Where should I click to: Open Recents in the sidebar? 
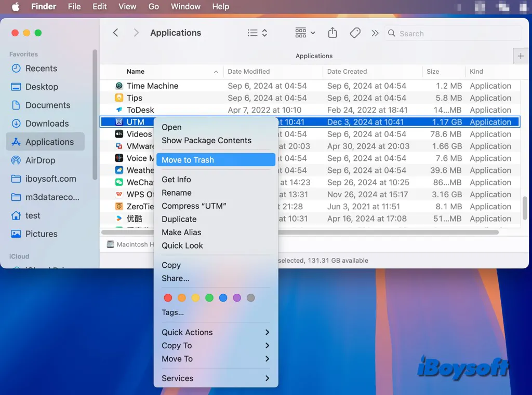click(45, 69)
